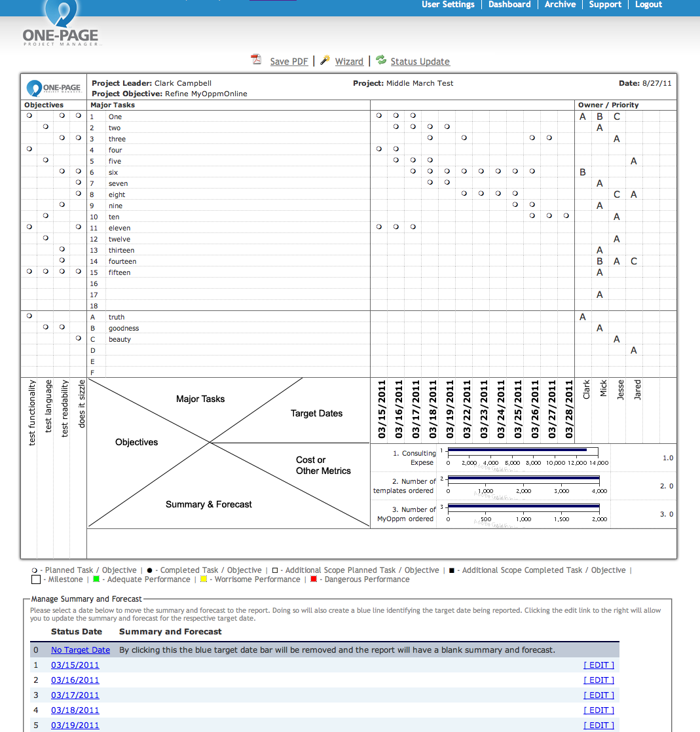Click the "Owner / Priority" header

[608, 105]
